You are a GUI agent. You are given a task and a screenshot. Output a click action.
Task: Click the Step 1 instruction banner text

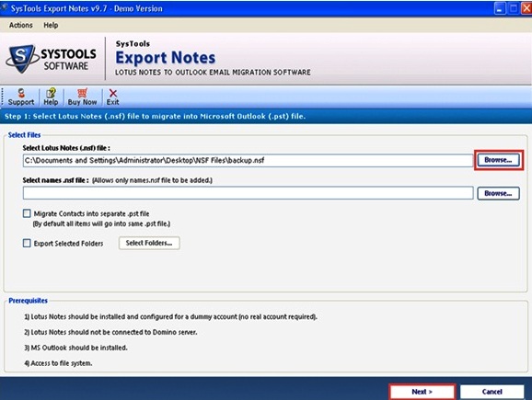[x=155, y=116]
